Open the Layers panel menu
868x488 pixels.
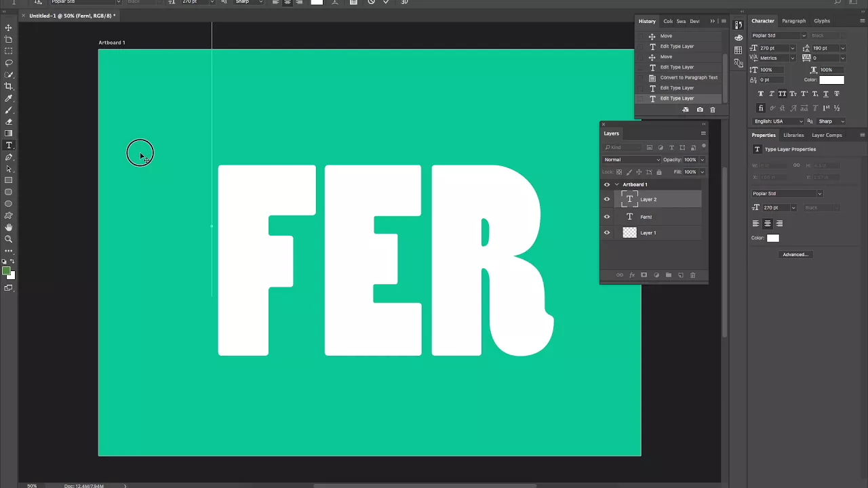point(703,133)
